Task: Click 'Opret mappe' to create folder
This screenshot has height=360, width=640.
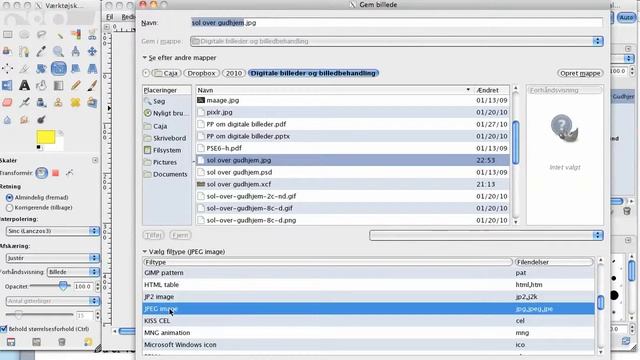Action: click(580, 73)
